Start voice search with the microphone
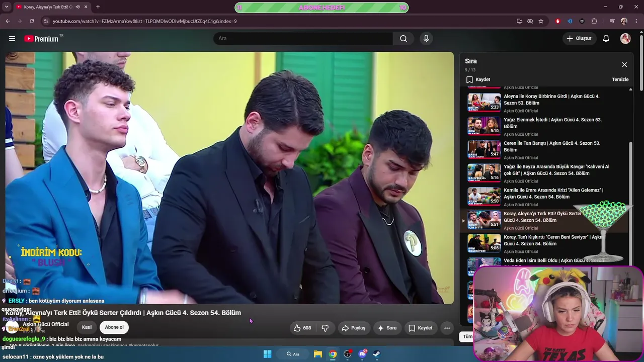Screen dimensions: 644x362 click(426, 39)
